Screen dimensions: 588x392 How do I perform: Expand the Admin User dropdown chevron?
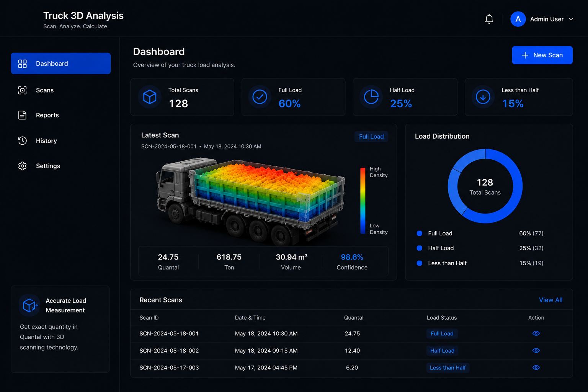(571, 19)
